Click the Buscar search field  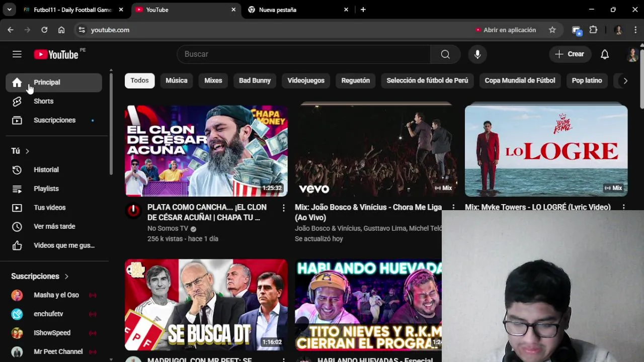(x=304, y=54)
